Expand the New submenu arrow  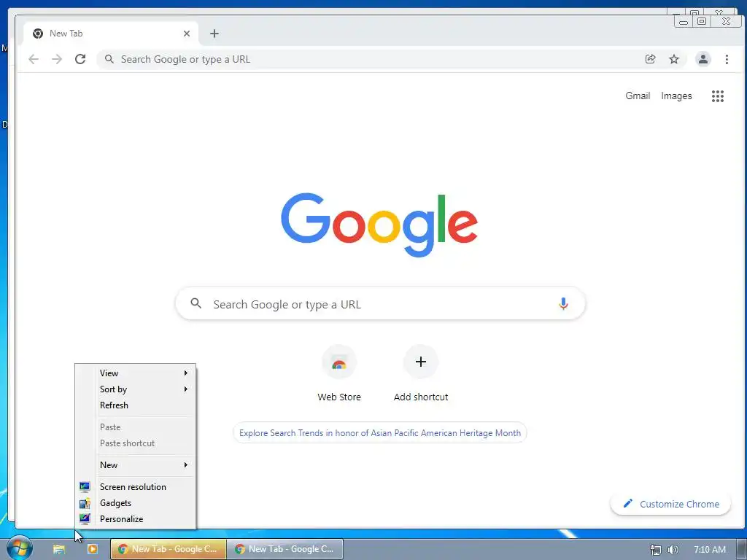point(186,464)
